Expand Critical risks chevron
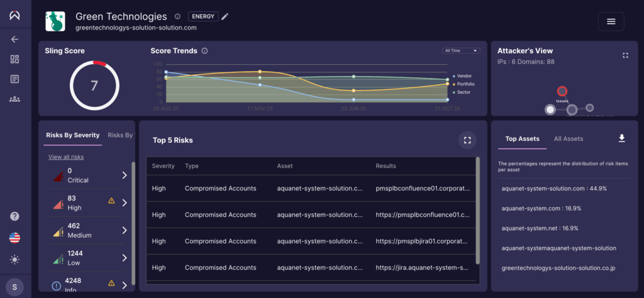 (x=125, y=175)
